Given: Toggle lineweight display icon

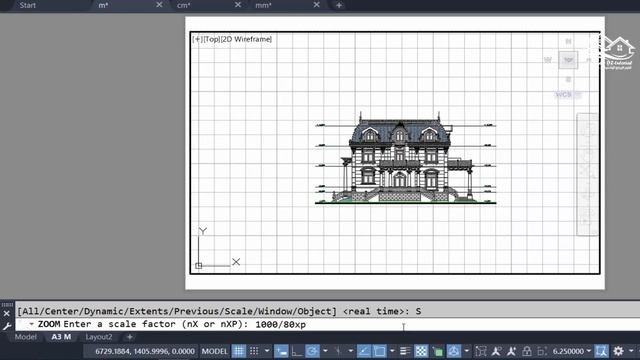Looking at the screenshot, I should pos(405,351).
